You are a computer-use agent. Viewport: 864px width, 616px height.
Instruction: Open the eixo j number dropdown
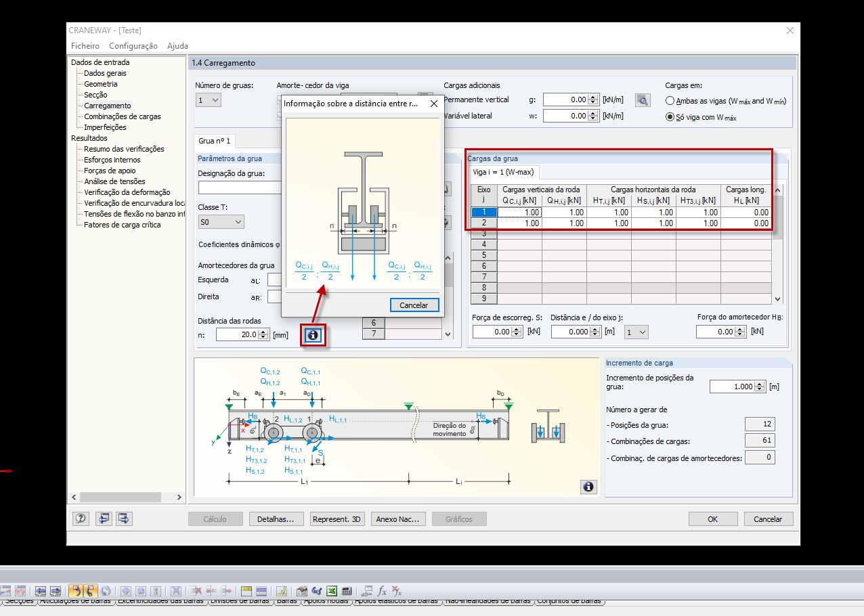click(x=636, y=332)
